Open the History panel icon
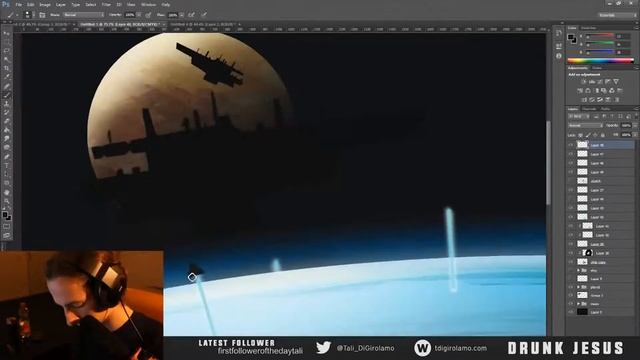Screen dimensions: 640x360 (559, 34)
